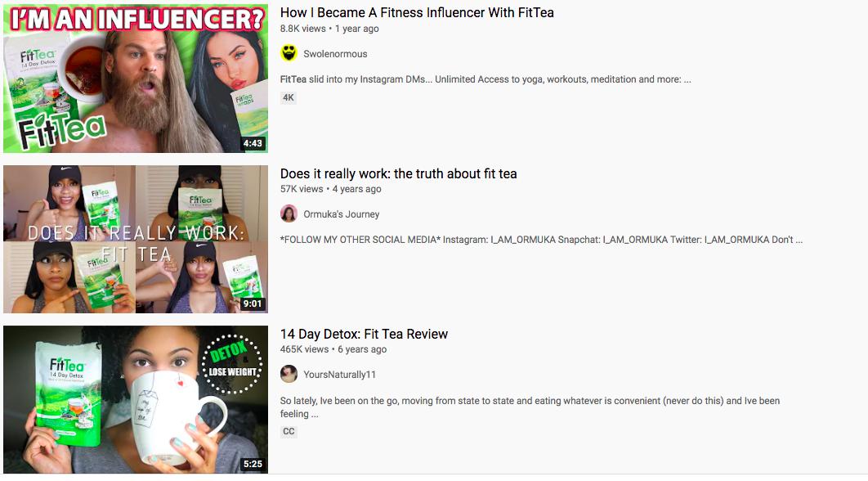Open the YoursNaturally11 channel avatar icon
The width and height of the screenshot is (868, 481).
click(289, 374)
